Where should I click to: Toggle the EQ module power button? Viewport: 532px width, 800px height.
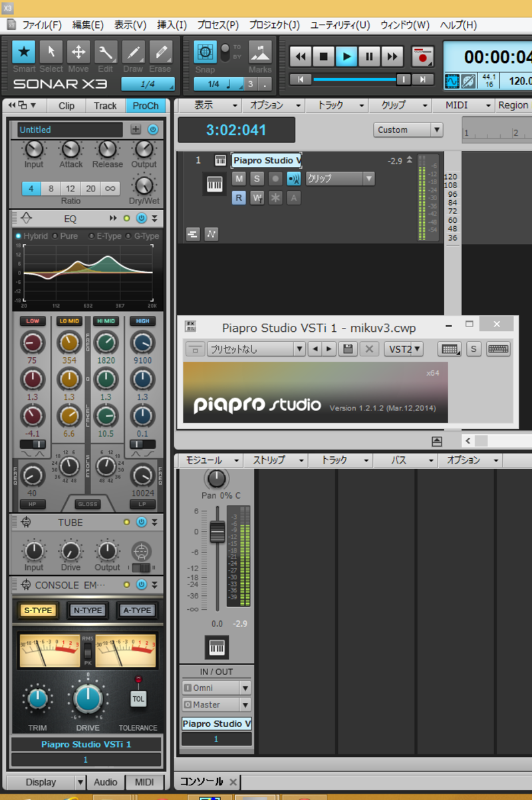click(141, 218)
